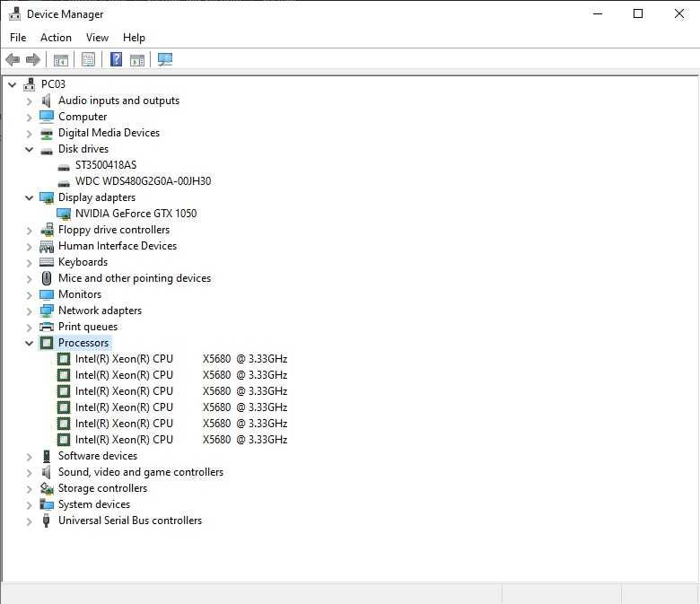This screenshot has height=604, width=700.
Task: Expand the Storage controllers branch
Action: point(29,489)
